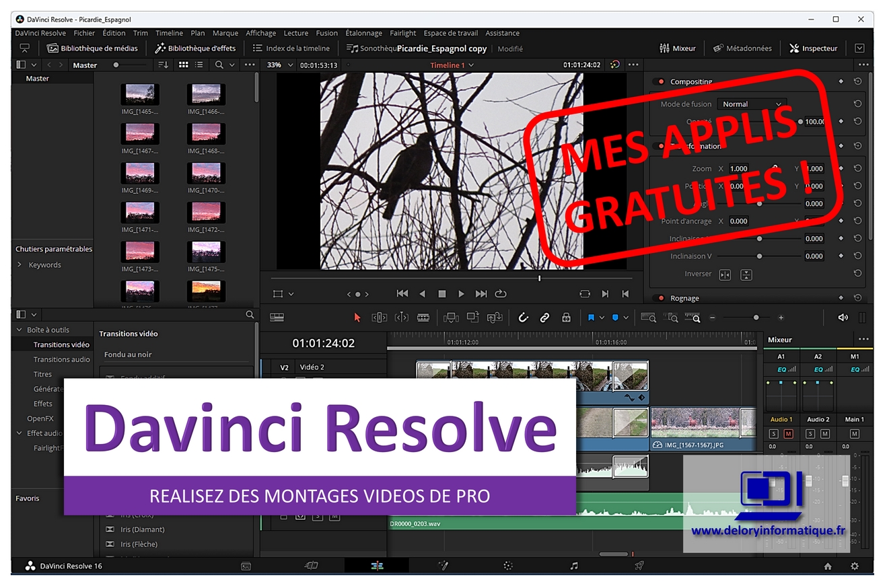Open the Edit page icon in bottom bar

(x=377, y=566)
